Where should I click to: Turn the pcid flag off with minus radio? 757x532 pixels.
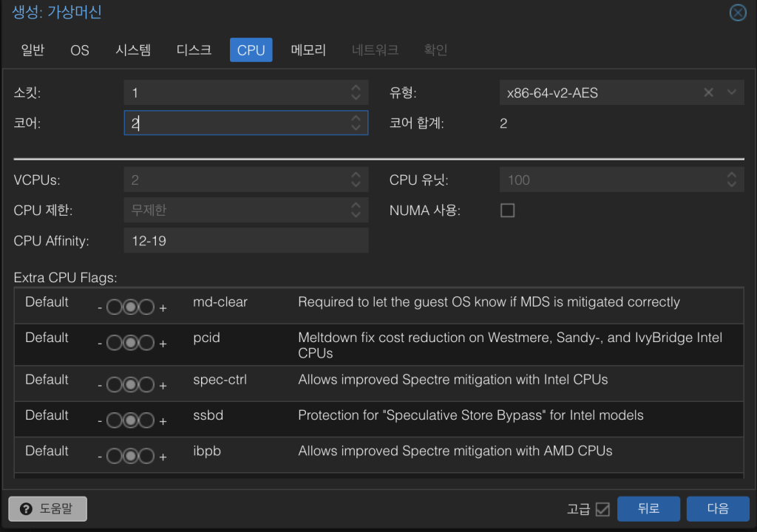[x=115, y=343]
